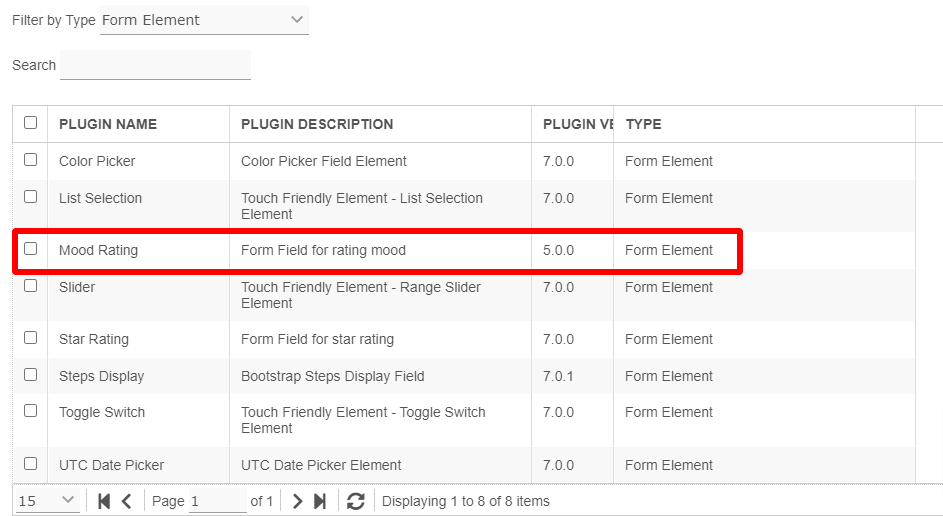943x516 pixels.
Task: Refresh the plugin list
Action: [355, 501]
